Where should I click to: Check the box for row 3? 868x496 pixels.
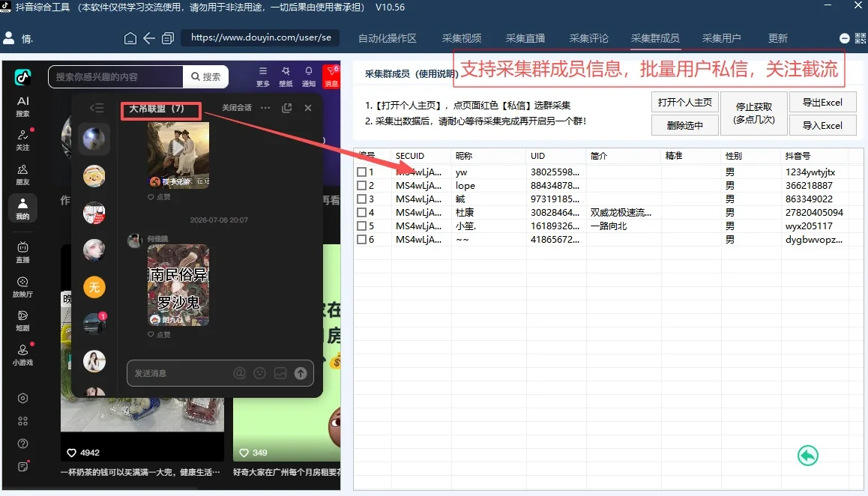tap(361, 199)
